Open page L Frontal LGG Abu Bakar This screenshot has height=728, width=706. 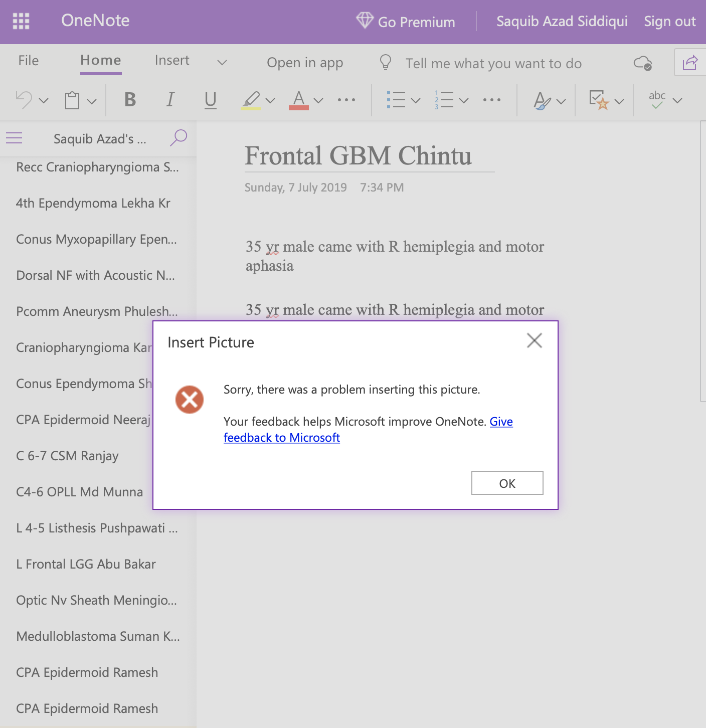click(86, 564)
